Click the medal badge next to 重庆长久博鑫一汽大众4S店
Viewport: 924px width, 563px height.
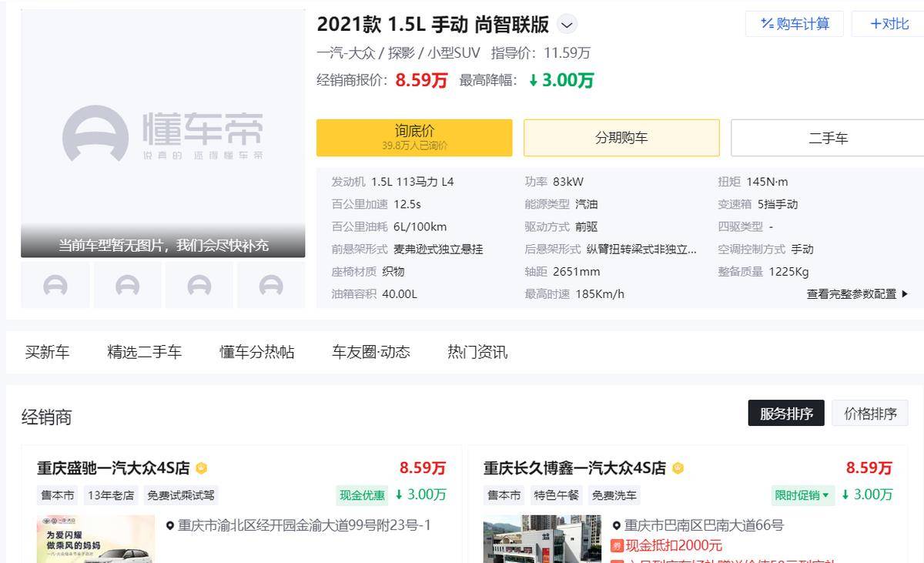click(677, 467)
